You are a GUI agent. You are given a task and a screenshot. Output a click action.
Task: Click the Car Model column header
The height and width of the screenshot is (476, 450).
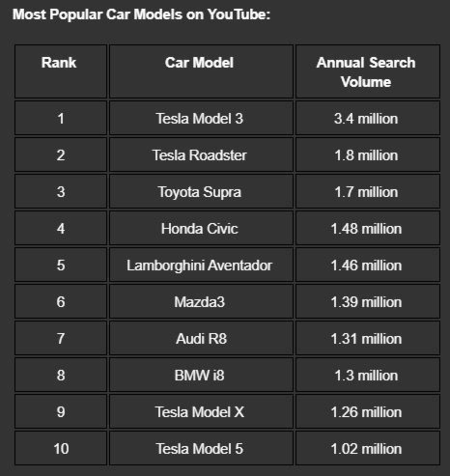(199, 63)
